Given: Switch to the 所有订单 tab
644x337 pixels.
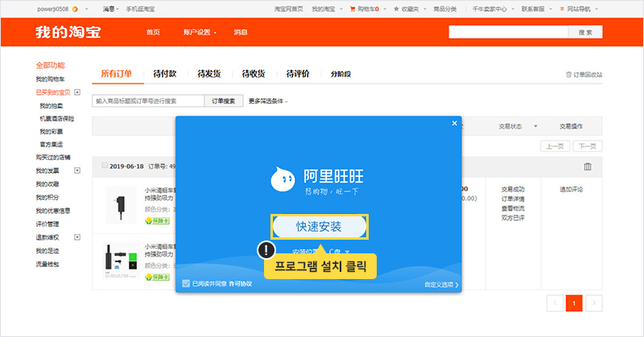Looking at the screenshot, I should (x=117, y=74).
